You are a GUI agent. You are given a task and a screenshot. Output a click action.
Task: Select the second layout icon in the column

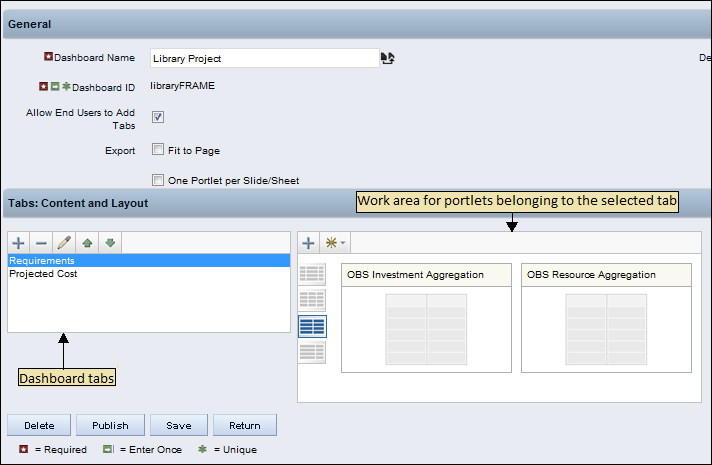point(312,300)
